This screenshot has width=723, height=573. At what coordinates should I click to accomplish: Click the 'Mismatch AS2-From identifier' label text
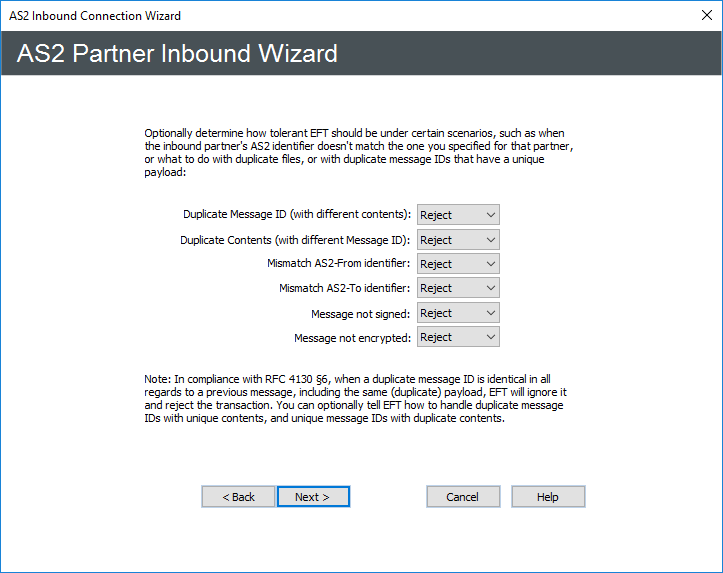click(339, 264)
